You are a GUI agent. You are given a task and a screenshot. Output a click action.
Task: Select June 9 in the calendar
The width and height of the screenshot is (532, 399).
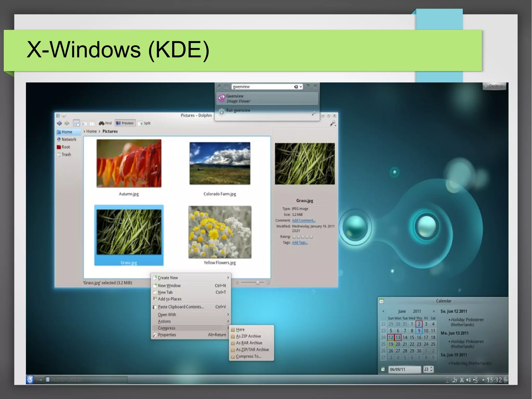(419, 331)
